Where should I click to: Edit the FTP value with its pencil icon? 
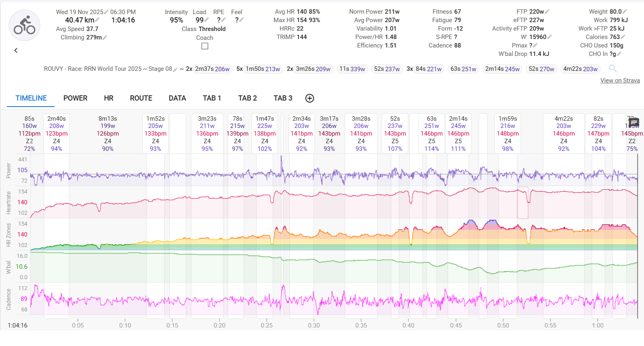(x=548, y=12)
